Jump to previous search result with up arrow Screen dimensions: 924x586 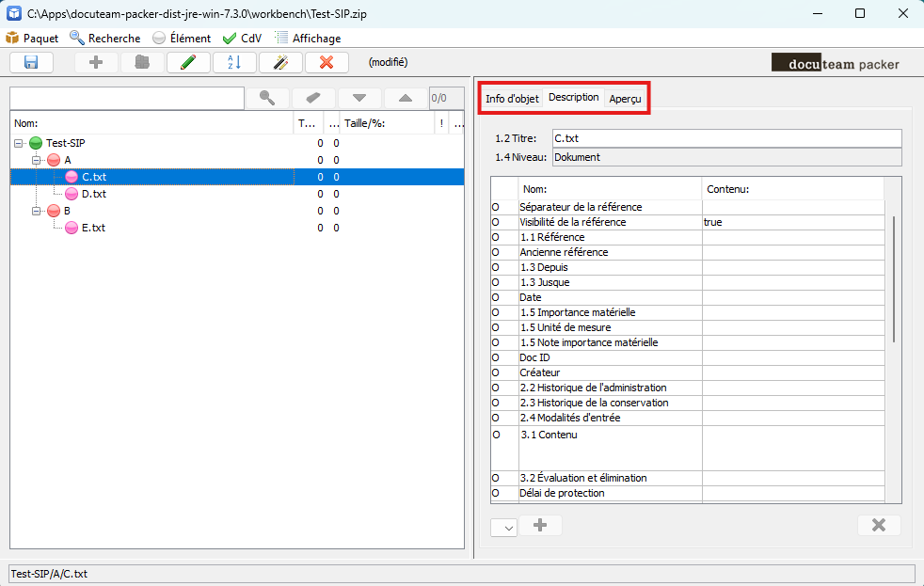pos(405,97)
